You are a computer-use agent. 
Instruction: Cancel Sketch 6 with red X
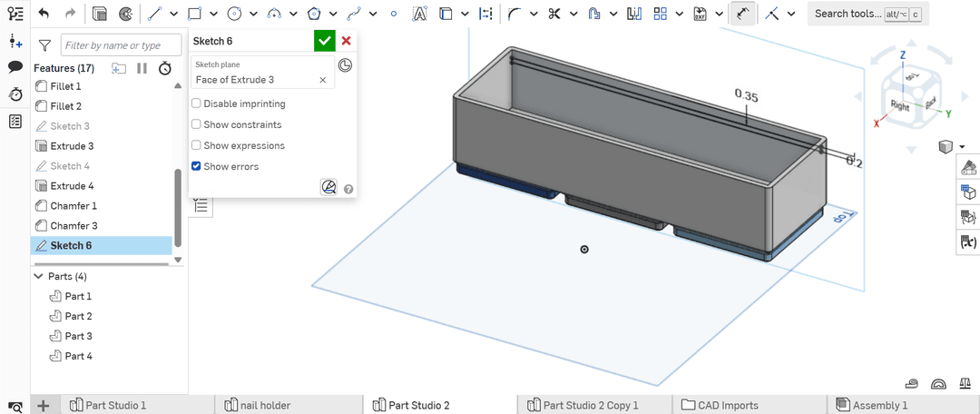tap(347, 41)
